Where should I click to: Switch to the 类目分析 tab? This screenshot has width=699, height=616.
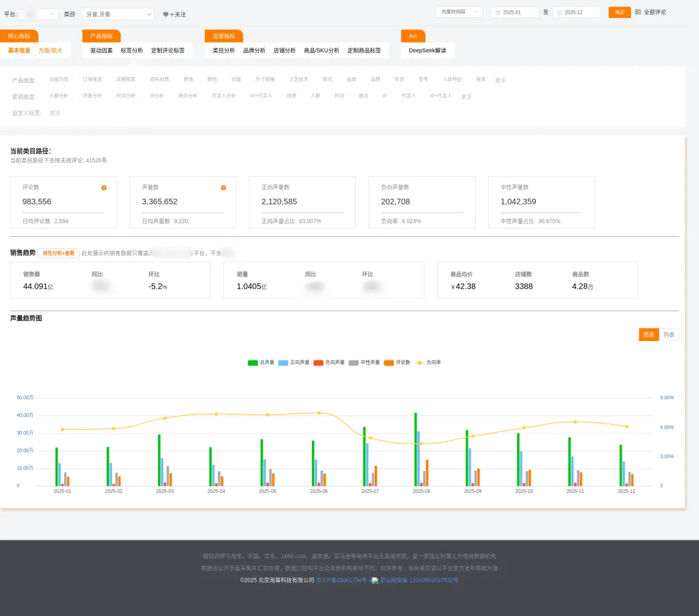coord(224,50)
